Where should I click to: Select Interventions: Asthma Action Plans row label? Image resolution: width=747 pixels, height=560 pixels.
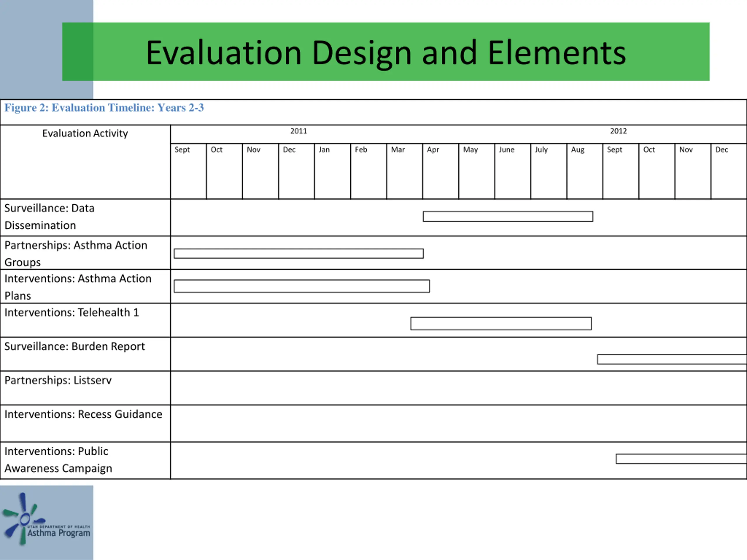coord(78,287)
